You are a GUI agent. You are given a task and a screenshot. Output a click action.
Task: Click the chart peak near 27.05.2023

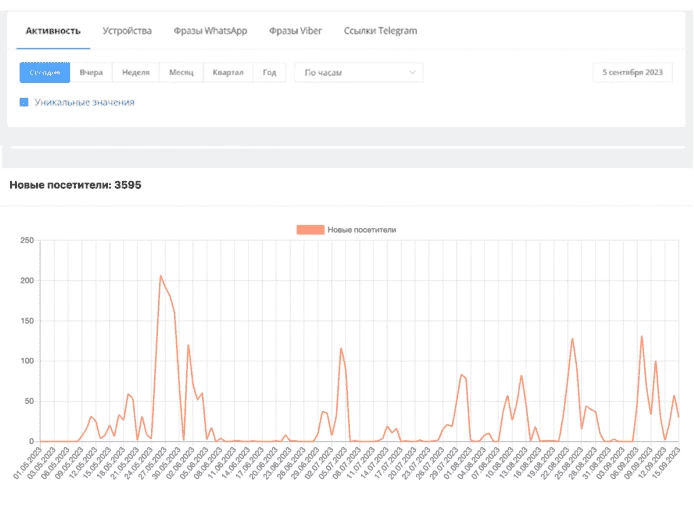click(x=161, y=276)
